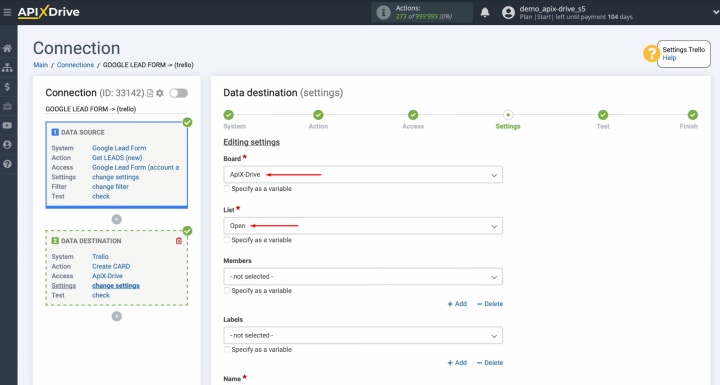Go to the Action step
The image size is (720, 385).
pyautogui.click(x=318, y=115)
